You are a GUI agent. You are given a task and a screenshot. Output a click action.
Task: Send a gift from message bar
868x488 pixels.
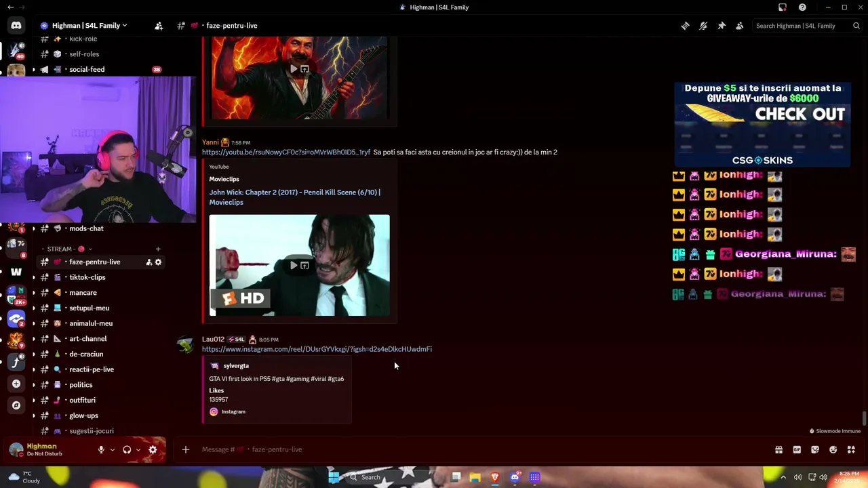coord(778,449)
